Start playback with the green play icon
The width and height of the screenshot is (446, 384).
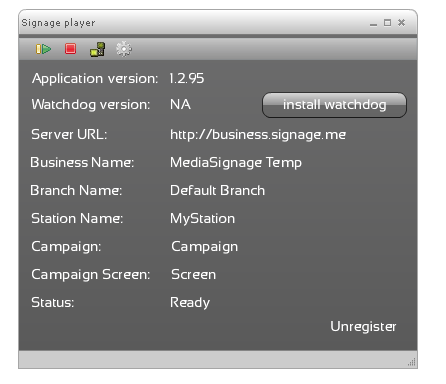43,49
